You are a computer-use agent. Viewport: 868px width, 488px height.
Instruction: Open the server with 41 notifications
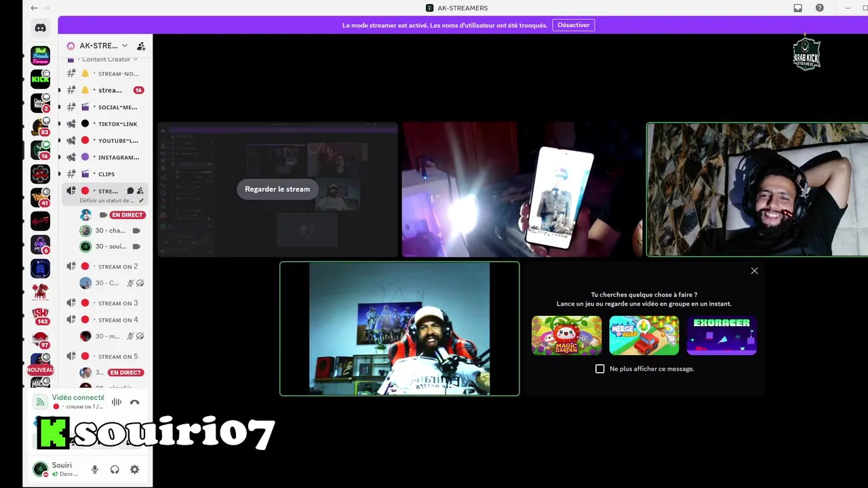click(40, 198)
